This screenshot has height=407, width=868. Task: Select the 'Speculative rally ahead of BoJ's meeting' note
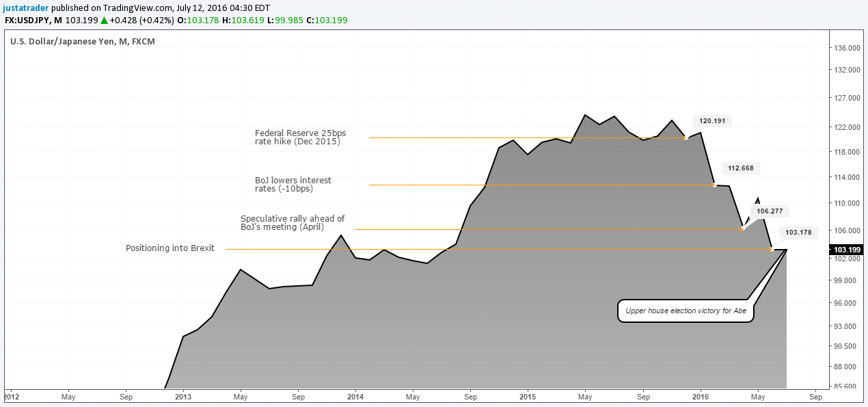293,222
